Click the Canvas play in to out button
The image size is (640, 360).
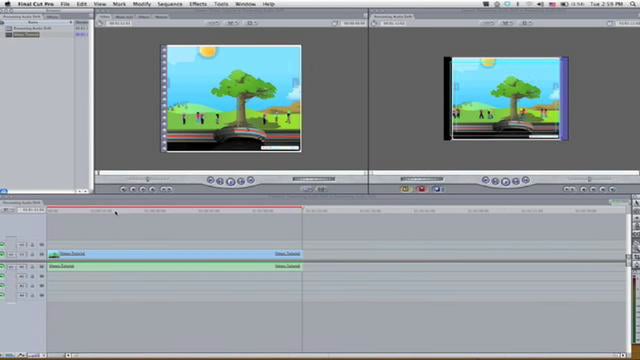(495, 181)
